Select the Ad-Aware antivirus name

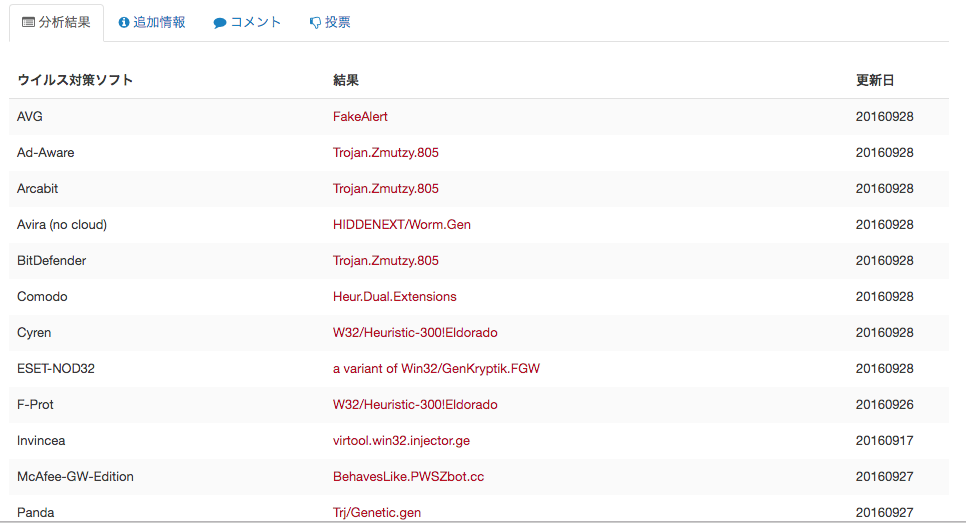[46, 152]
